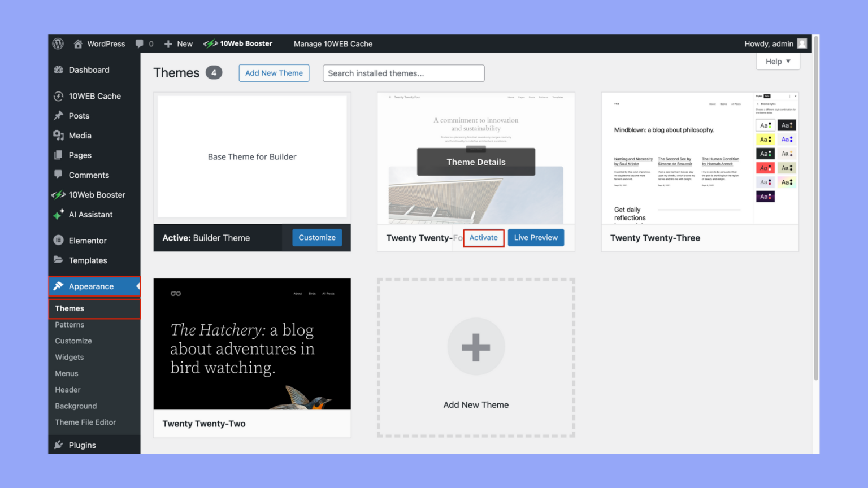Click the Pages icon in sidebar
The width and height of the screenshot is (868, 488).
point(59,155)
